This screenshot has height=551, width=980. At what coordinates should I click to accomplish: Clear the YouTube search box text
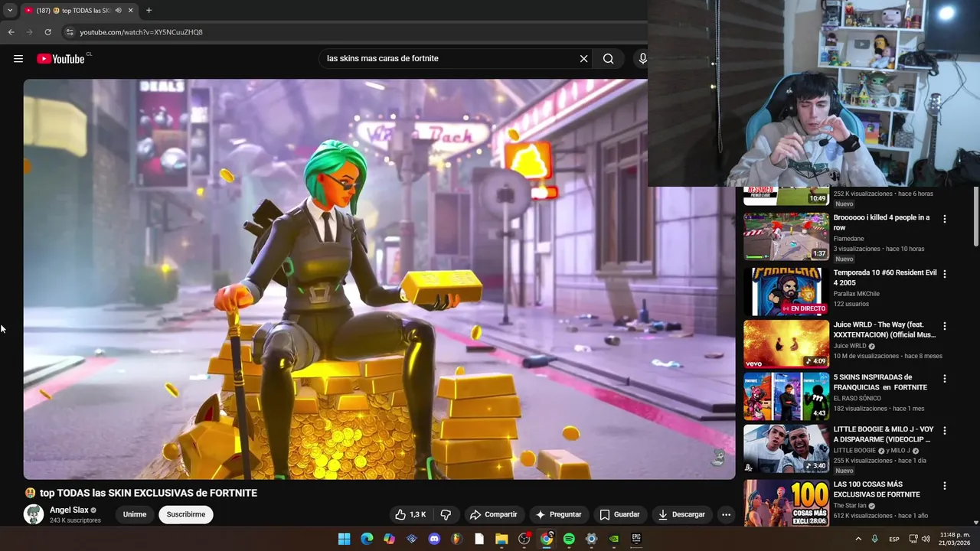pyautogui.click(x=583, y=58)
